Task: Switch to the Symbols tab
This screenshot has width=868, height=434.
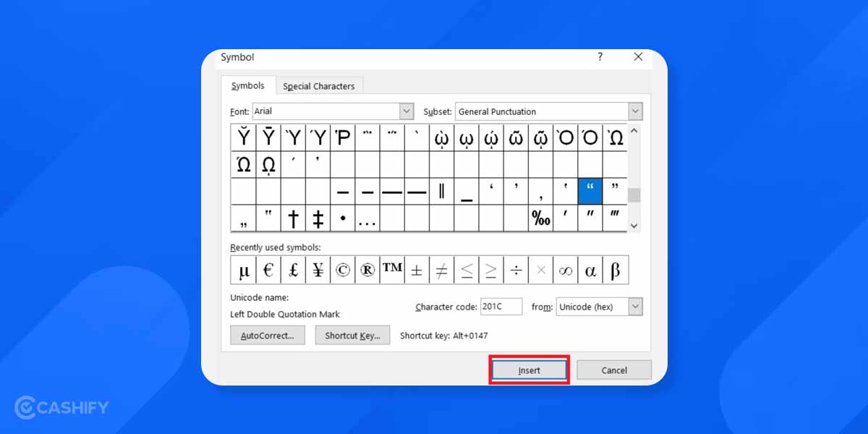Action: click(247, 85)
